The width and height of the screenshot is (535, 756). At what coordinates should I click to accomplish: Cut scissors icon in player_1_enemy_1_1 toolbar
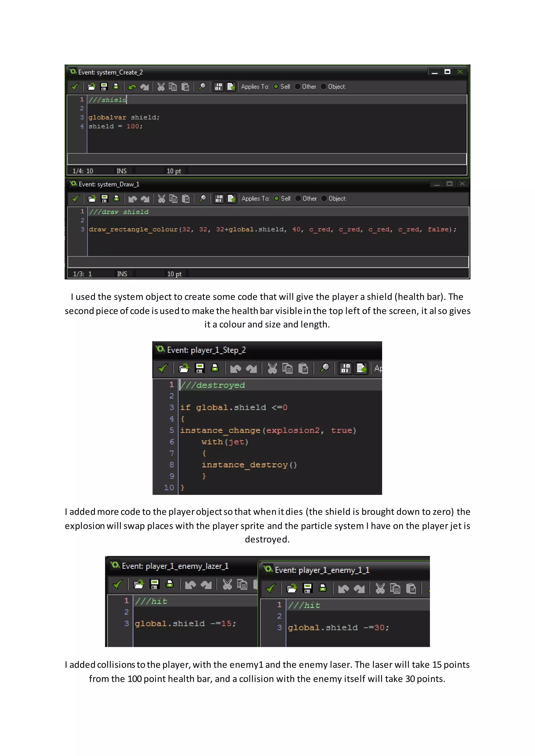tap(380, 588)
